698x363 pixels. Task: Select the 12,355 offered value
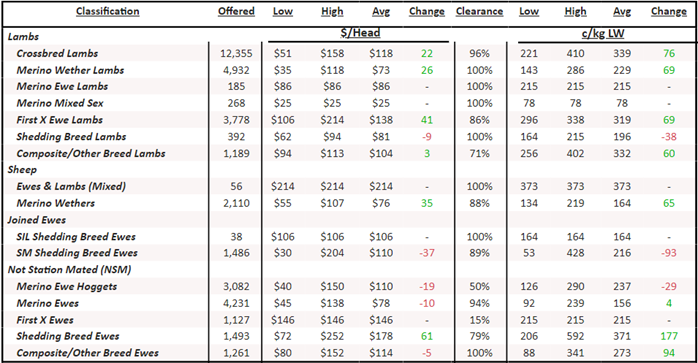click(x=236, y=53)
